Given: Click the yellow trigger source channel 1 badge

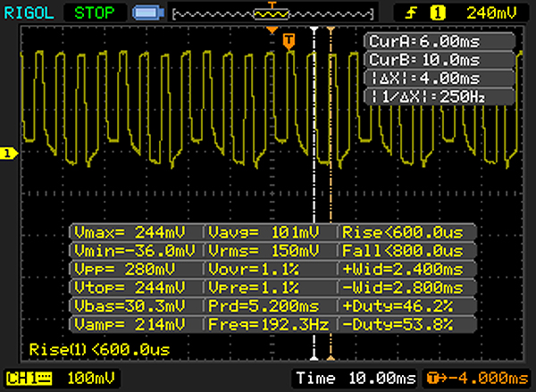Looking at the screenshot, I should tap(440, 13).
